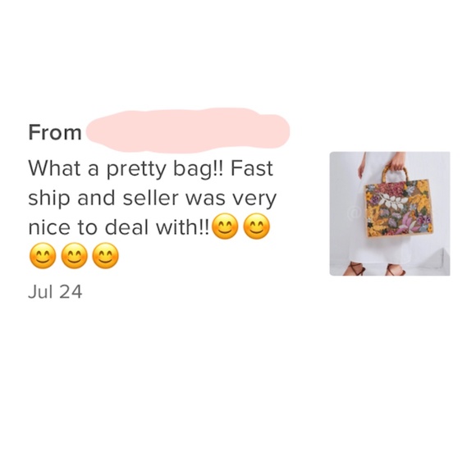Click the word "Fast" in the review
476x476 pixels.
pos(252,168)
